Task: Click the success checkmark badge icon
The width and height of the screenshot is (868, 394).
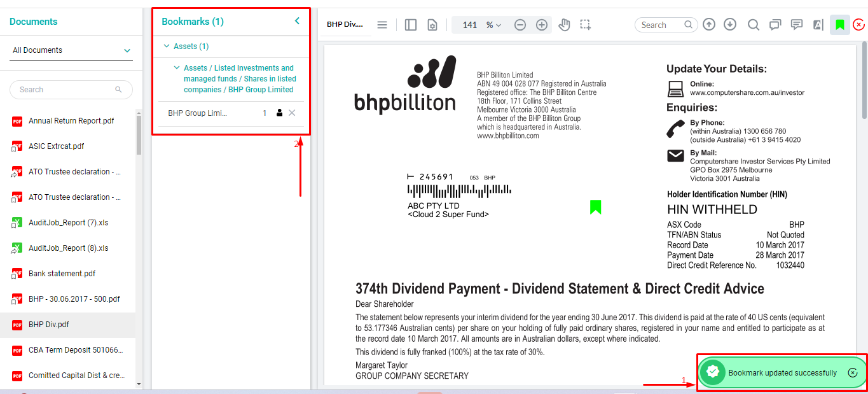Action: tap(713, 372)
